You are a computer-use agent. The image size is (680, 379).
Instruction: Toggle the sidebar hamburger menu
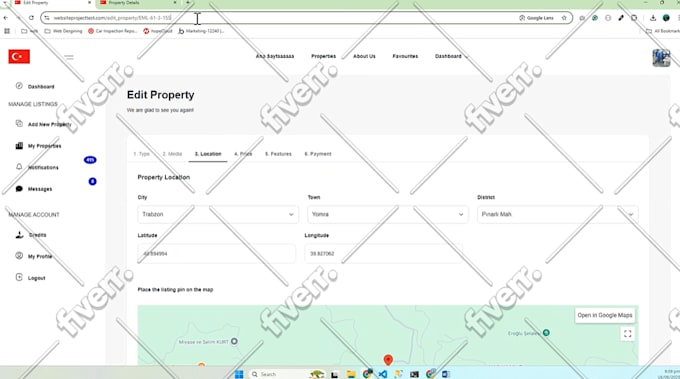coord(69,57)
